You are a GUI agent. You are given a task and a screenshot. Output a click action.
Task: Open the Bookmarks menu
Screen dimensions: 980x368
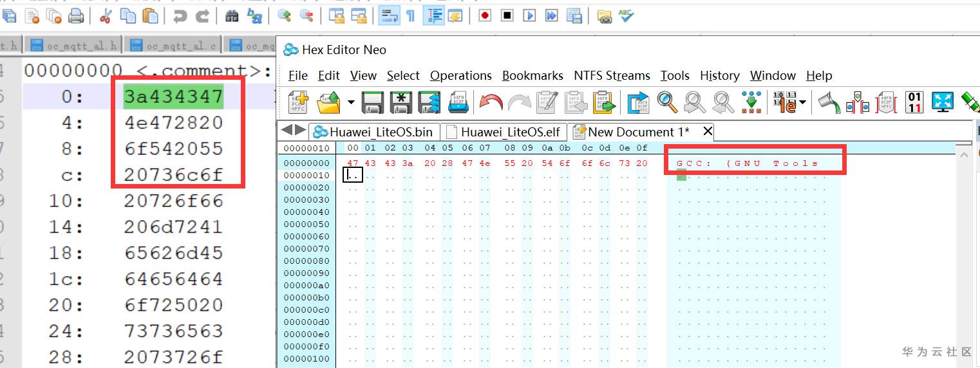tap(532, 75)
